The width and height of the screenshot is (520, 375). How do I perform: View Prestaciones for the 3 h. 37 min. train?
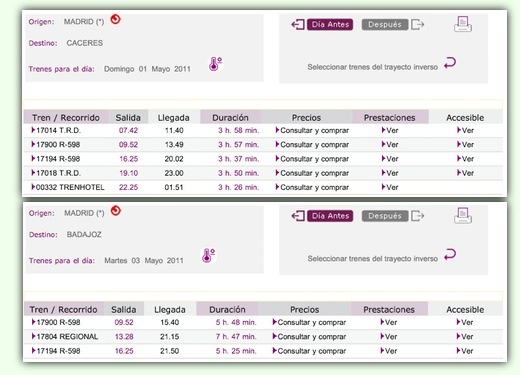point(390,159)
